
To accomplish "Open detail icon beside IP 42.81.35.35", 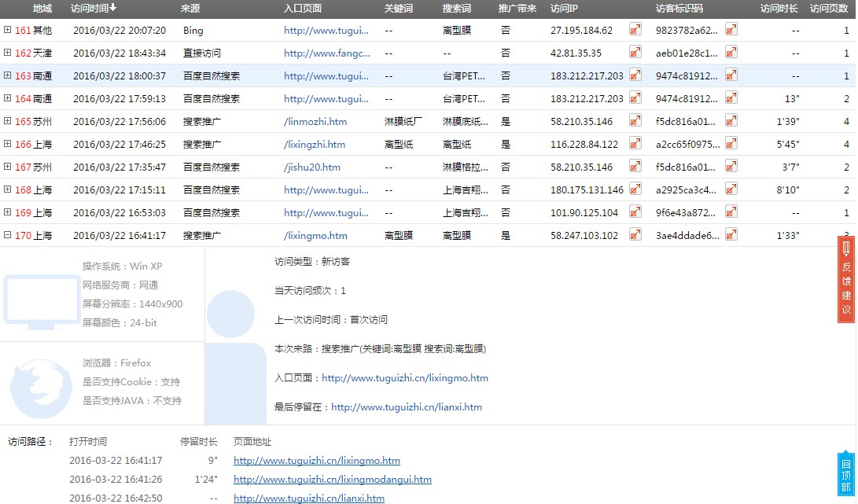I will pos(635,53).
